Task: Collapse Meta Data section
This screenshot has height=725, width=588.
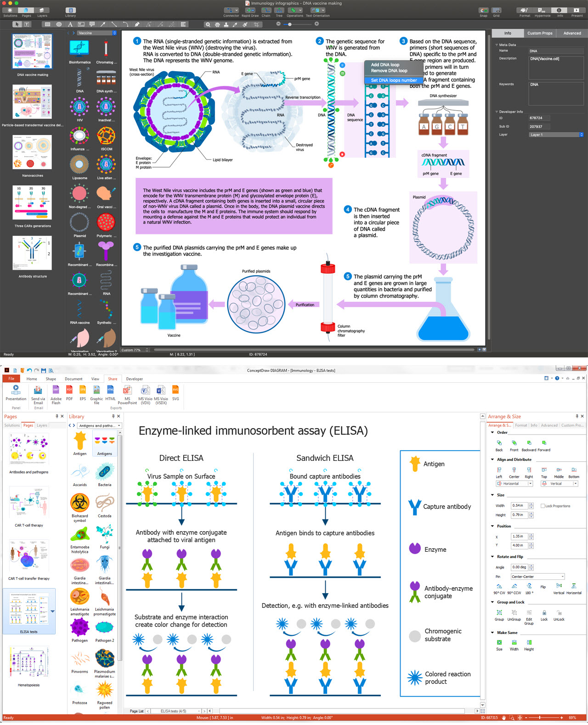Action: coord(497,45)
